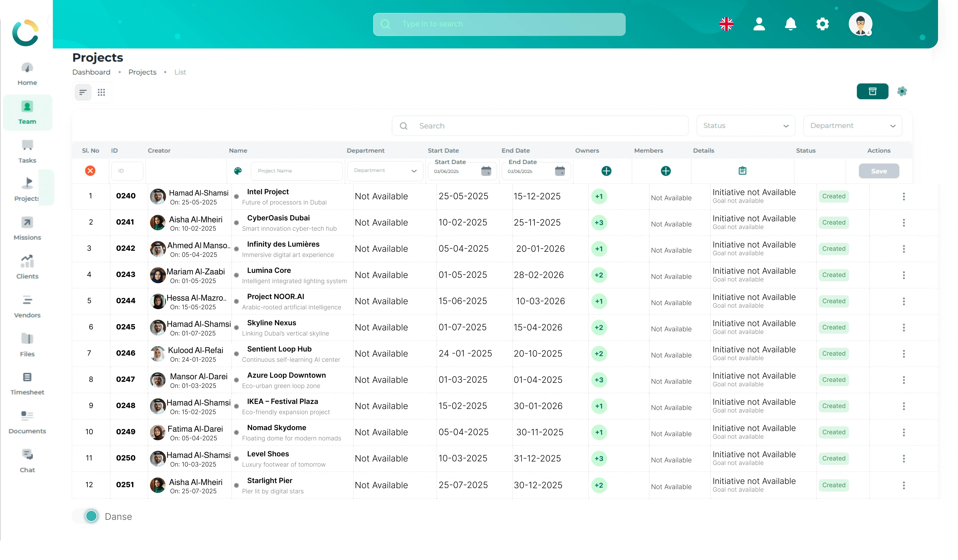This screenshot has width=958, height=560.
Task: Switch to list view layout
Action: [x=83, y=92]
